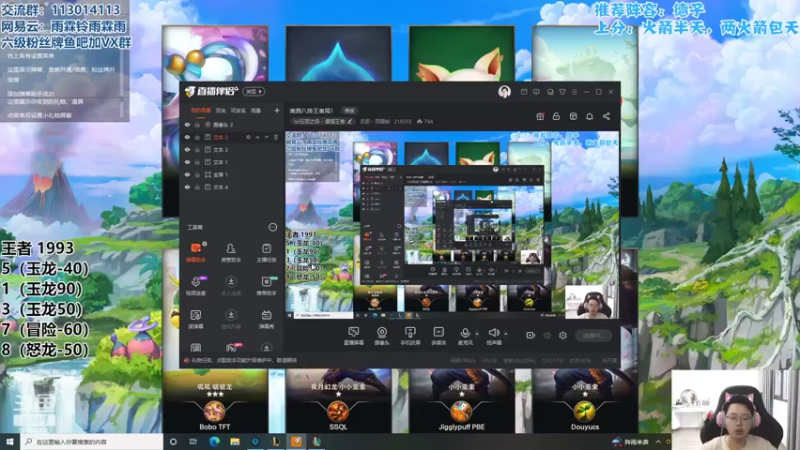The width and height of the screenshot is (800, 450).
Task: Open the share icon in stream header
Action: click(606, 116)
